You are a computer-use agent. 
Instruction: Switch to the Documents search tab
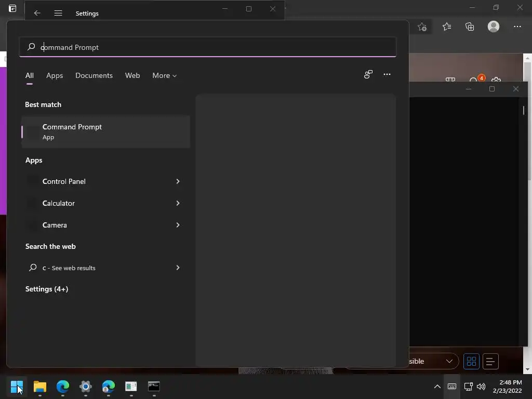[x=94, y=76]
